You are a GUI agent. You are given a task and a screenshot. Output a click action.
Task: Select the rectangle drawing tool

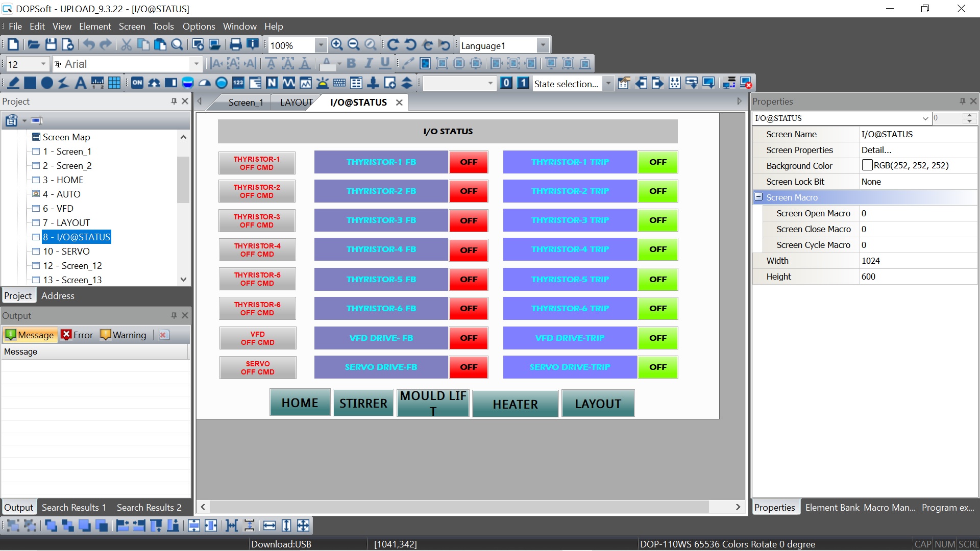pos(30,83)
